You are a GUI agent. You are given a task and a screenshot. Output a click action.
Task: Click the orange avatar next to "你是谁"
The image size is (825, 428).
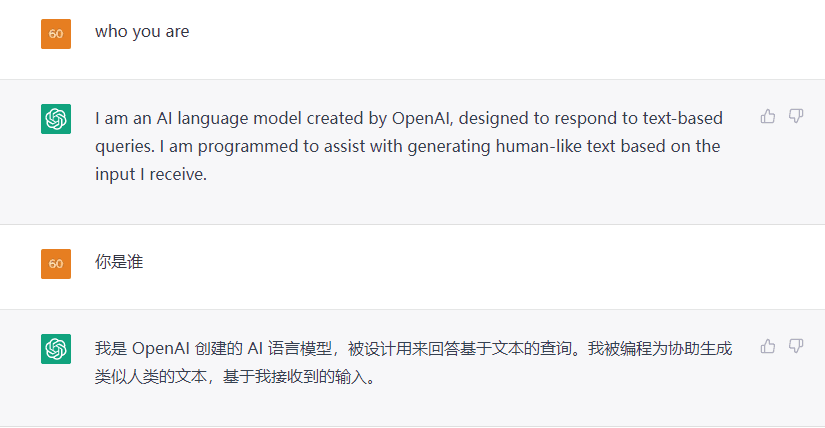[56, 264]
